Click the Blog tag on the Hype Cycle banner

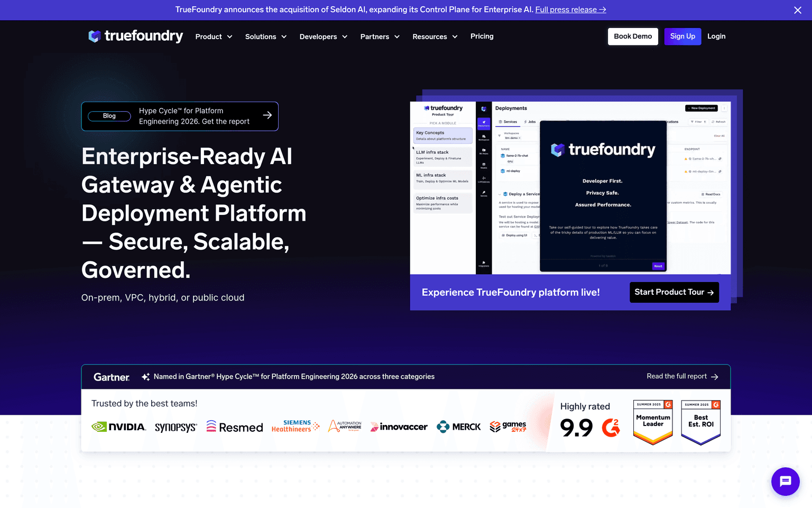click(x=109, y=116)
